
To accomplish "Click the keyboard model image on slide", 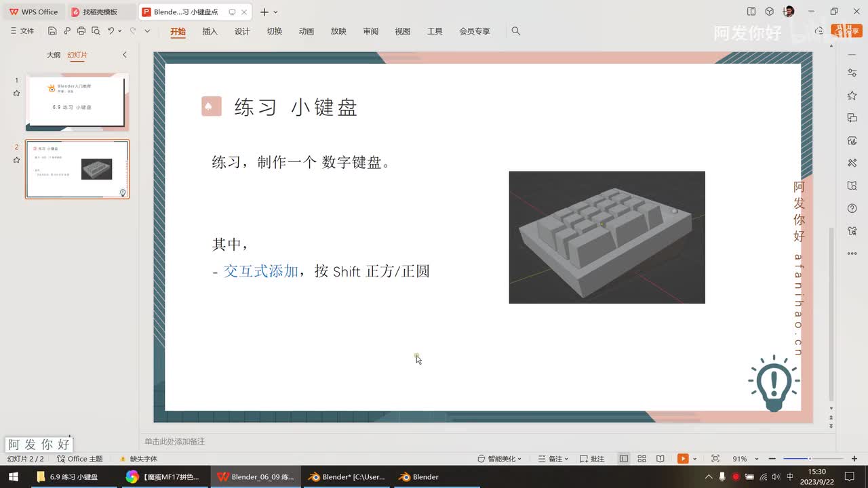I will coord(607,237).
